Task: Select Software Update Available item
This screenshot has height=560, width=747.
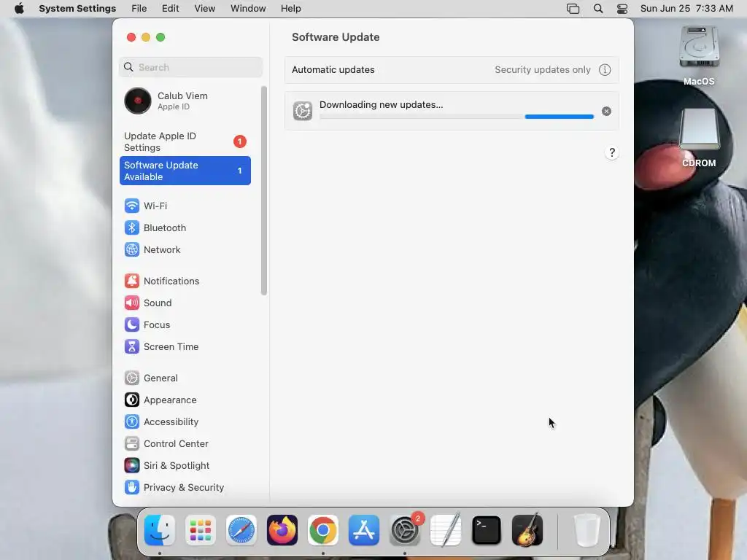Action: pyautogui.click(x=185, y=171)
